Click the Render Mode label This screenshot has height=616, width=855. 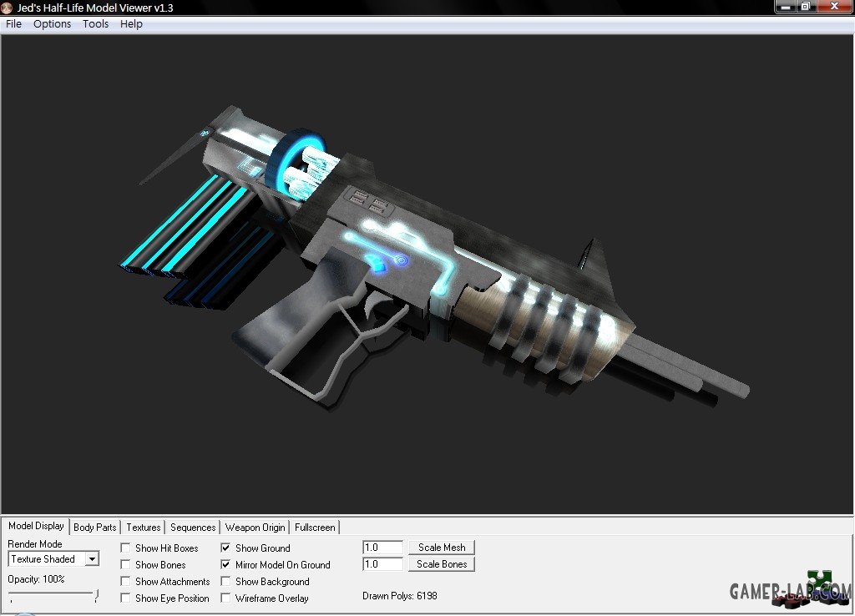point(35,544)
